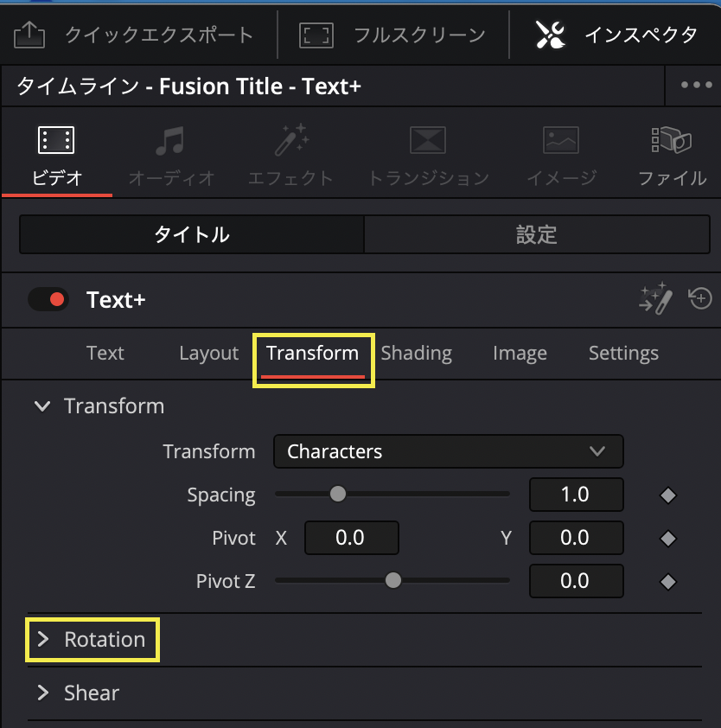Viewport: 721px width, 728px height.
Task: Toggle the Text+ enable switch
Action: point(48,299)
